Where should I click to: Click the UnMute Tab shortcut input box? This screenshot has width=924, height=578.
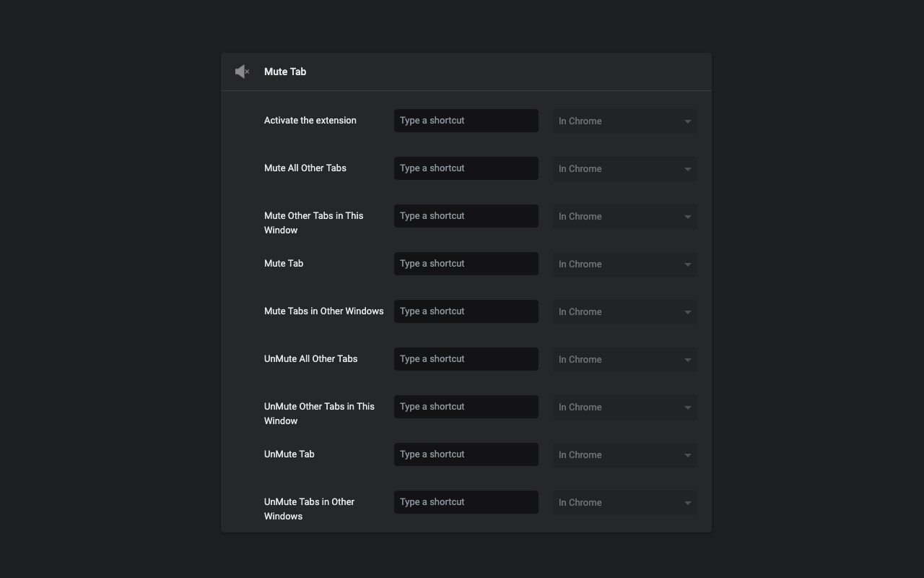pyautogui.click(x=466, y=454)
